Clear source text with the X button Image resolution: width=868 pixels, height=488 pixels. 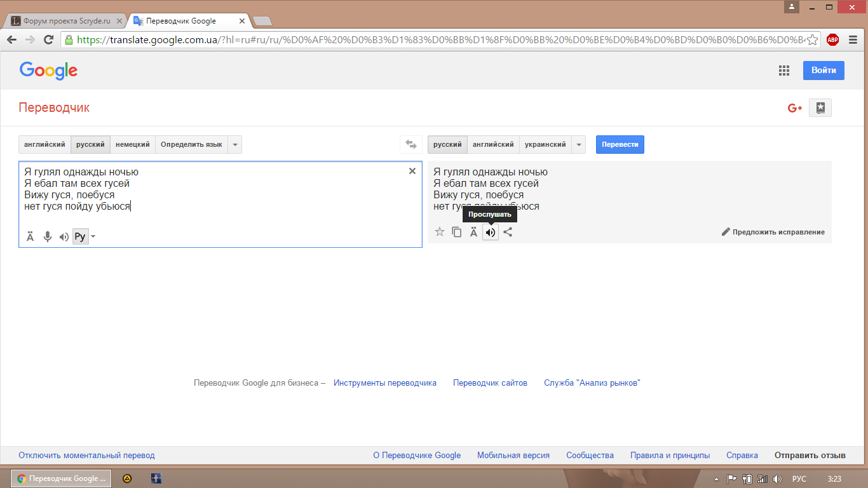[x=412, y=171]
